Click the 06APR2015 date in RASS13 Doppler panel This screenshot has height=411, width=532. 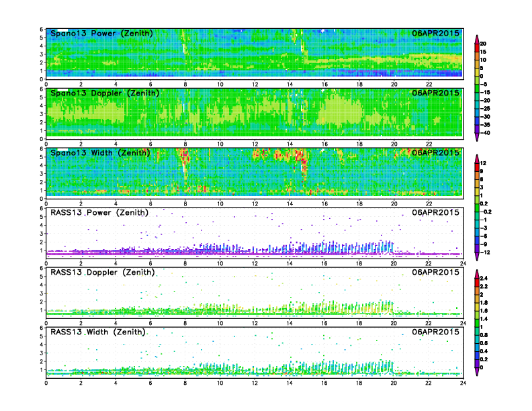point(435,272)
